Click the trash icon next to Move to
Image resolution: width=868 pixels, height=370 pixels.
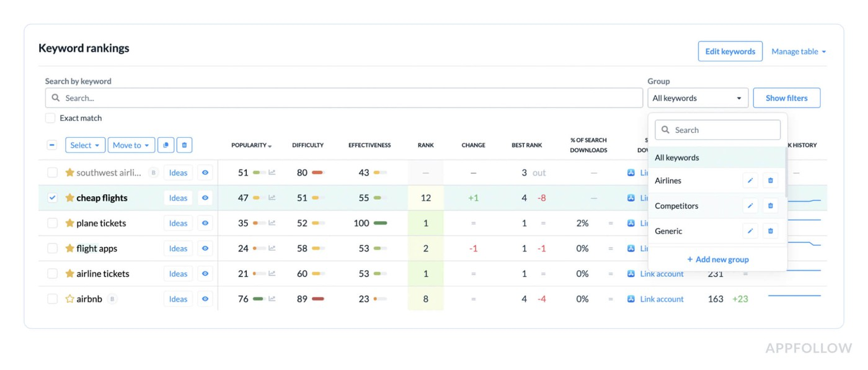tap(184, 145)
